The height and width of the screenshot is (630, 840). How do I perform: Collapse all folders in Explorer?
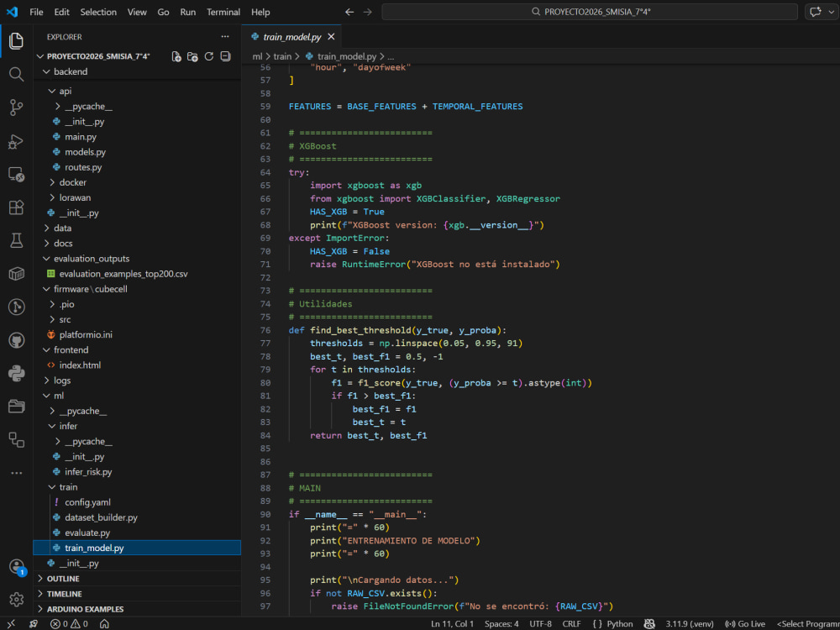225,56
